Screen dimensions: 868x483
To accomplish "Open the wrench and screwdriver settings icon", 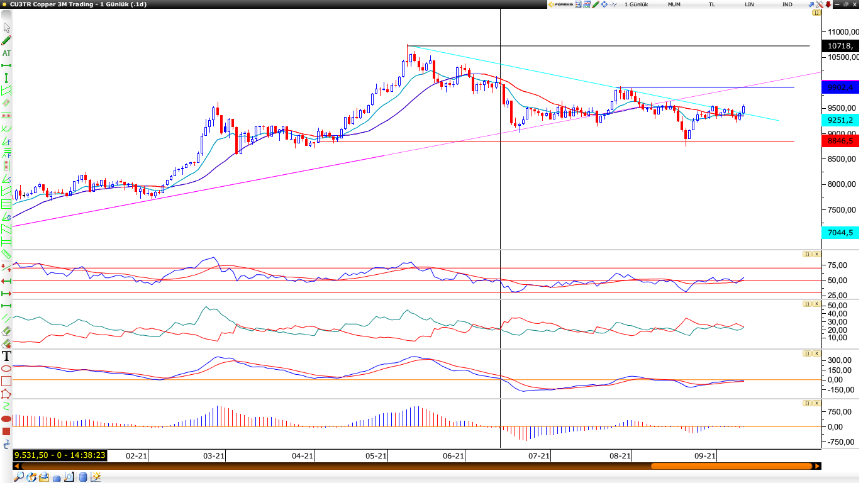I will coord(820,4).
